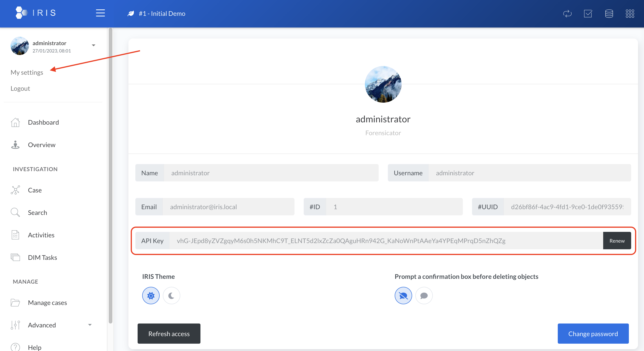Open the apps grid icon top right

pos(630,14)
